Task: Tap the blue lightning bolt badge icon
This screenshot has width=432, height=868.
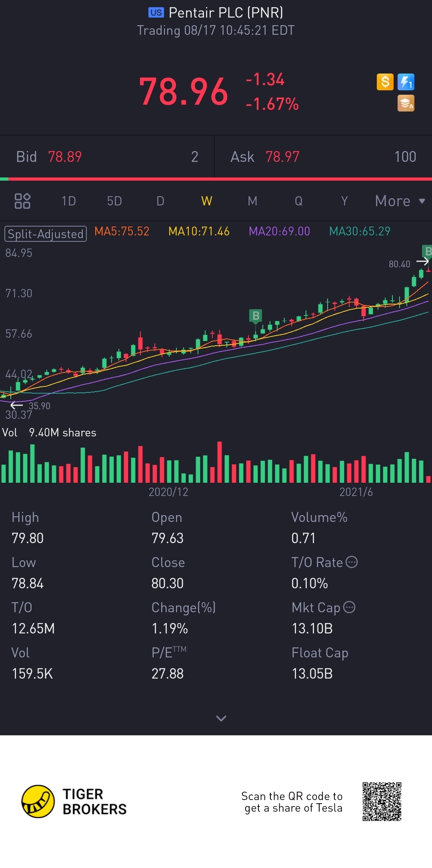Action: pos(406,82)
